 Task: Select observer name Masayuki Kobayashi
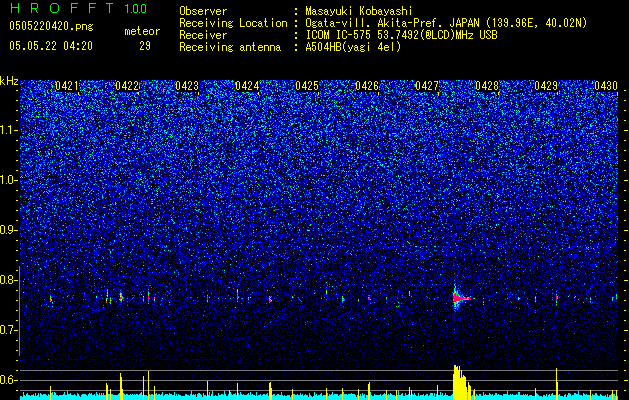point(359,11)
